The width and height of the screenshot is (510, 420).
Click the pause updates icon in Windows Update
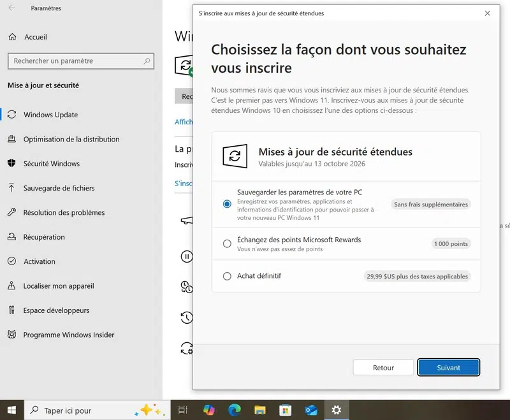(x=187, y=257)
